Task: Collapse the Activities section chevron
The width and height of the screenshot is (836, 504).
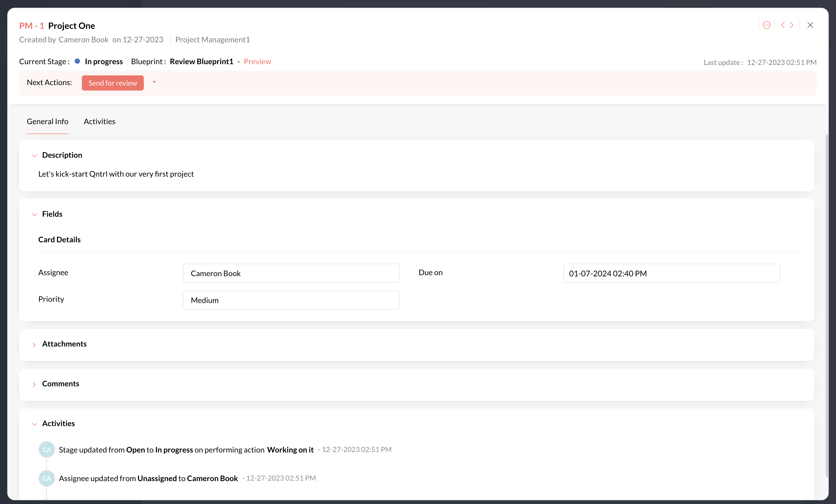Action: coord(34,424)
